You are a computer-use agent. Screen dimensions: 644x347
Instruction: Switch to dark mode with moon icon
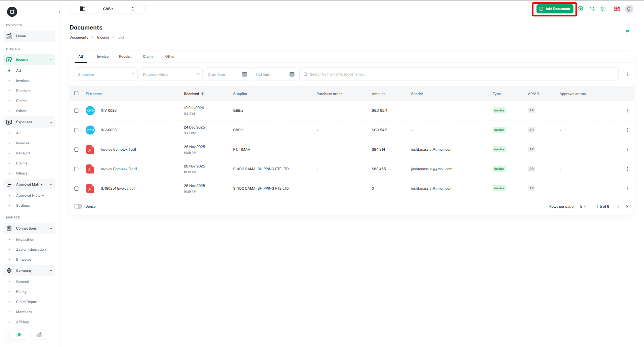point(39,335)
